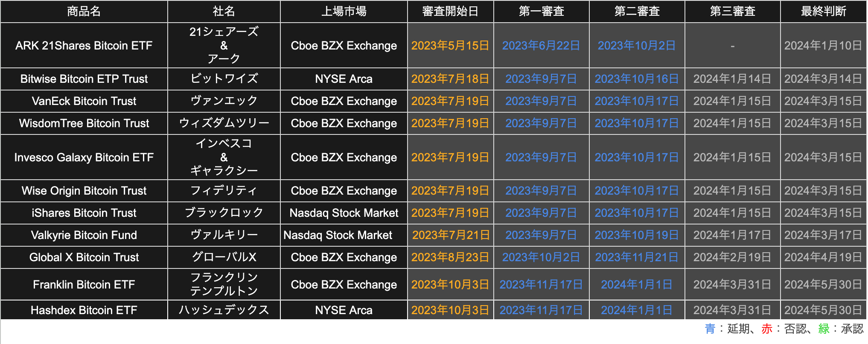Viewport: 868px width, 344px height.
Task: Click the 上場市場 column header
Action: click(x=344, y=12)
